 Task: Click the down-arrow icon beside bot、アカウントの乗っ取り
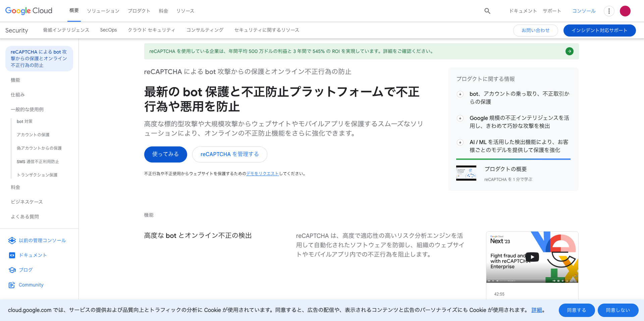point(460,94)
